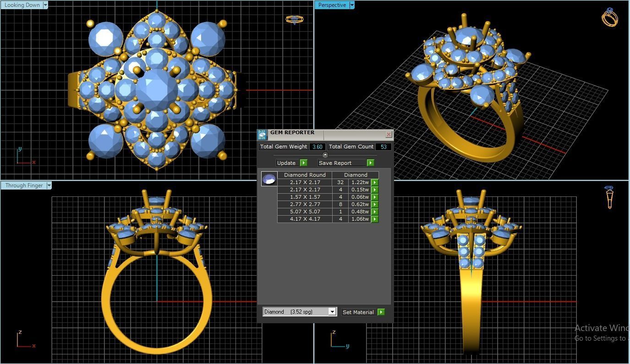Click the green arrow next to Update
Screen dimensions: 630x364
tap(303, 163)
